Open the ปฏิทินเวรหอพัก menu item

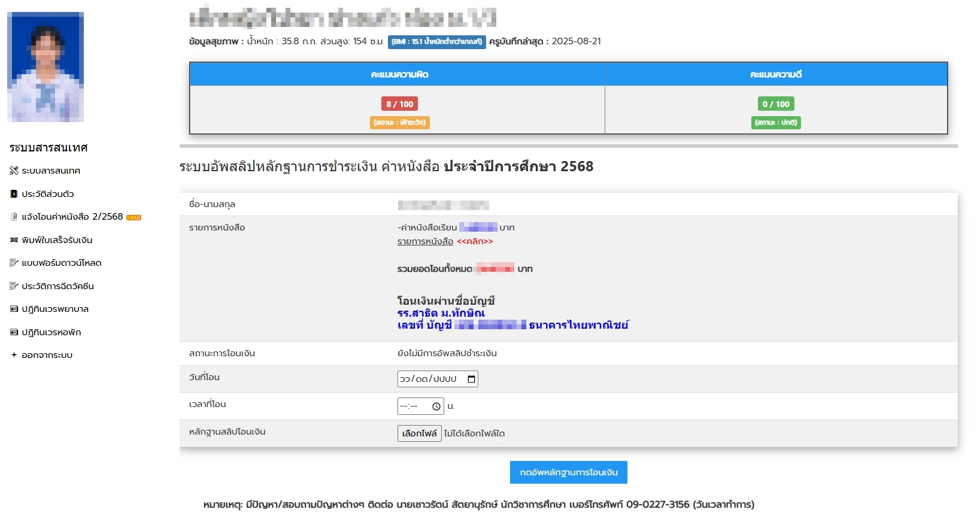[x=51, y=332]
